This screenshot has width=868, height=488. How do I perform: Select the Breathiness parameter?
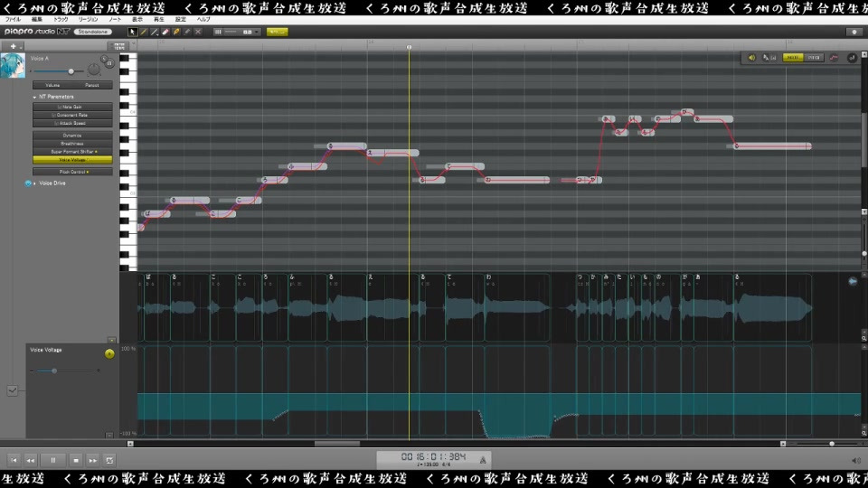click(72, 144)
